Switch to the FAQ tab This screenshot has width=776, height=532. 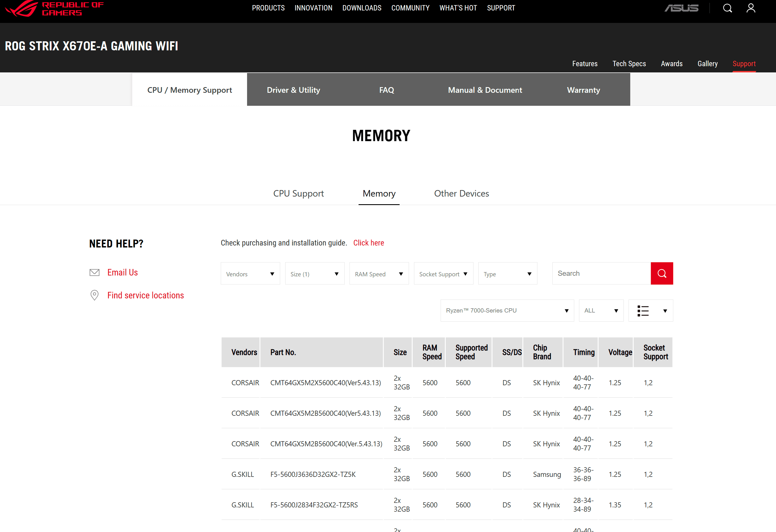[387, 90]
